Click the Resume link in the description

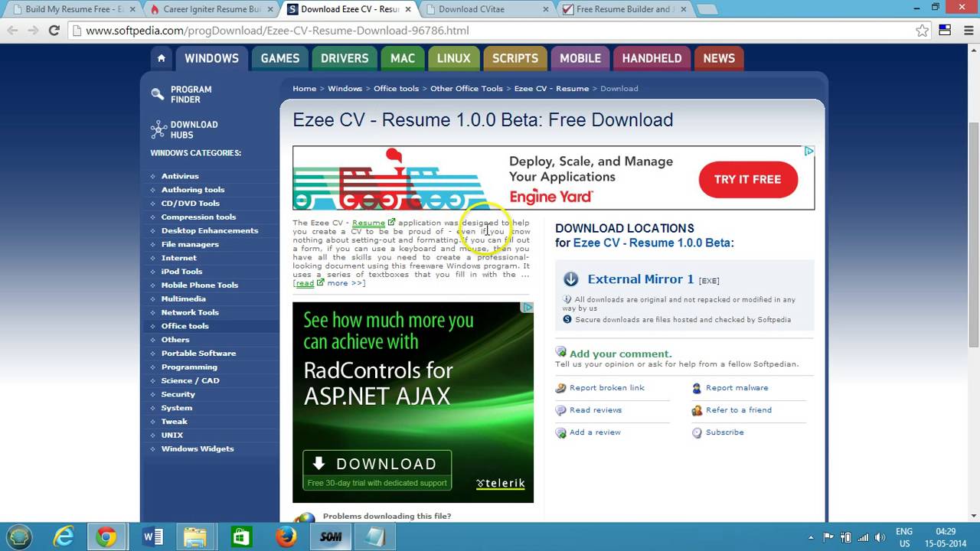[x=368, y=223]
